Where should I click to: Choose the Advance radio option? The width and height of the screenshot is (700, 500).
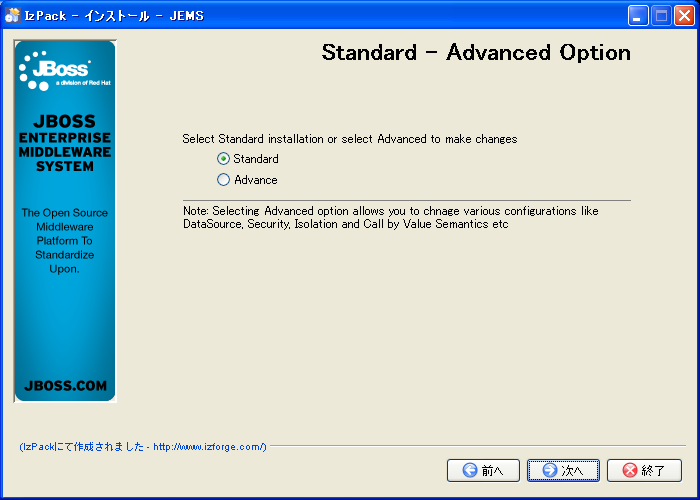point(223,180)
